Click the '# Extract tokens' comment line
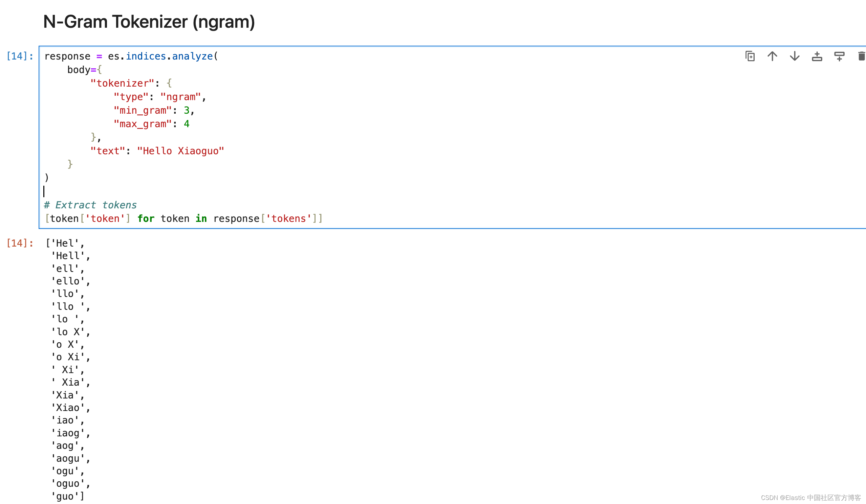 tap(90, 205)
